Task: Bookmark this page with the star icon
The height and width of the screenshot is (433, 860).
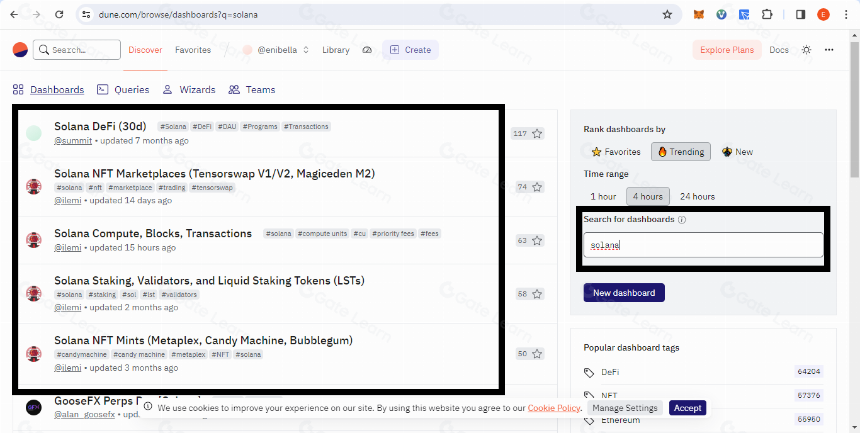Action: 667,15
